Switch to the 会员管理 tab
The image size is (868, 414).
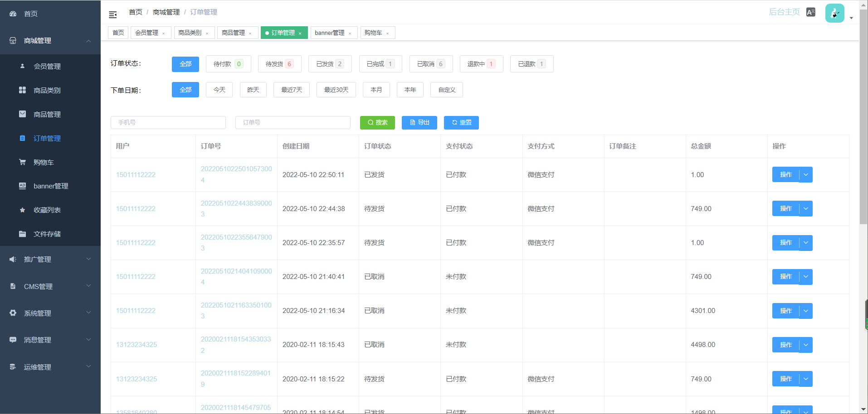(146, 33)
